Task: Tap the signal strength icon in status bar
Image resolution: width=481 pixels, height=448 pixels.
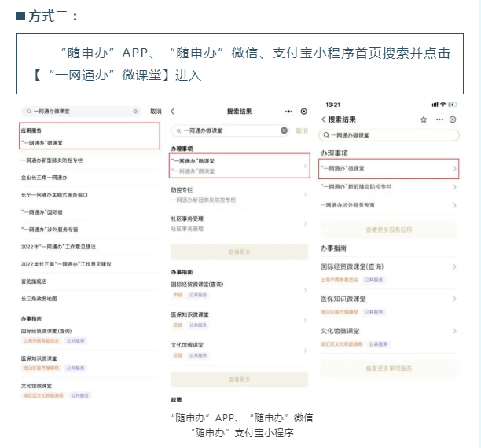Action: (x=435, y=105)
